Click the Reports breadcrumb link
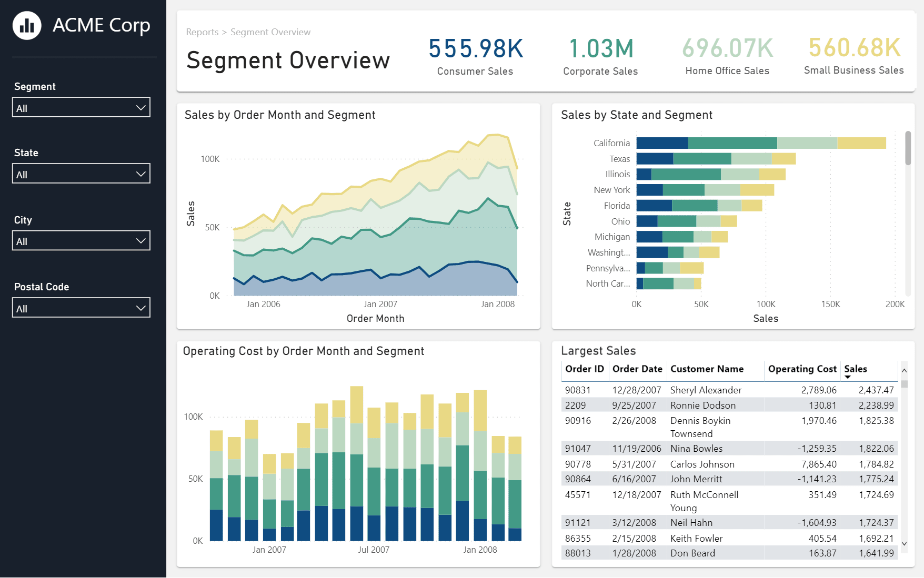Viewport: 924px width, 578px height. tap(202, 32)
